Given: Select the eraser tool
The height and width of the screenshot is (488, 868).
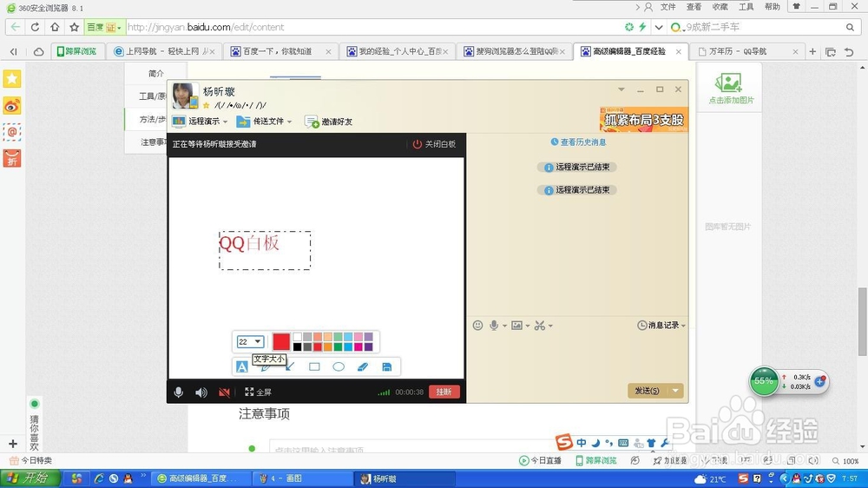Looking at the screenshot, I should click(363, 366).
